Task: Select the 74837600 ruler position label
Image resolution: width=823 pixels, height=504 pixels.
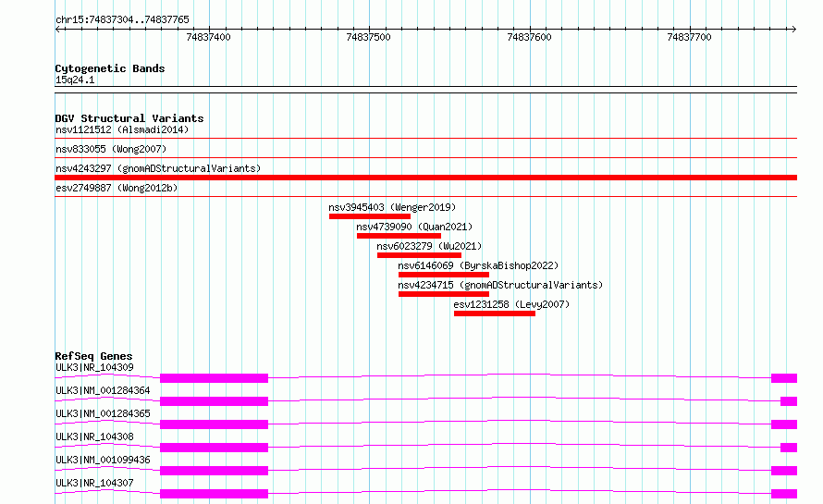Action: point(529,37)
